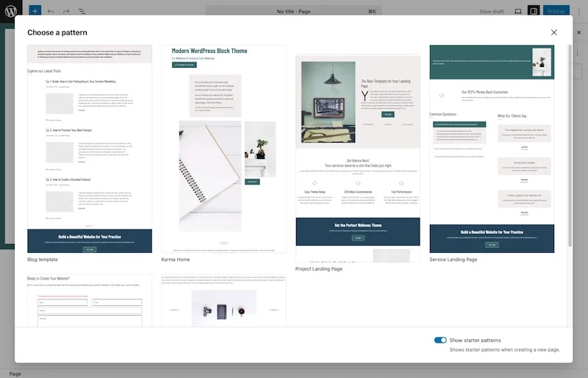This screenshot has height=378, width=588.
Task: Select the pattern showing camera and notebook photo
Action: (224, 301)
